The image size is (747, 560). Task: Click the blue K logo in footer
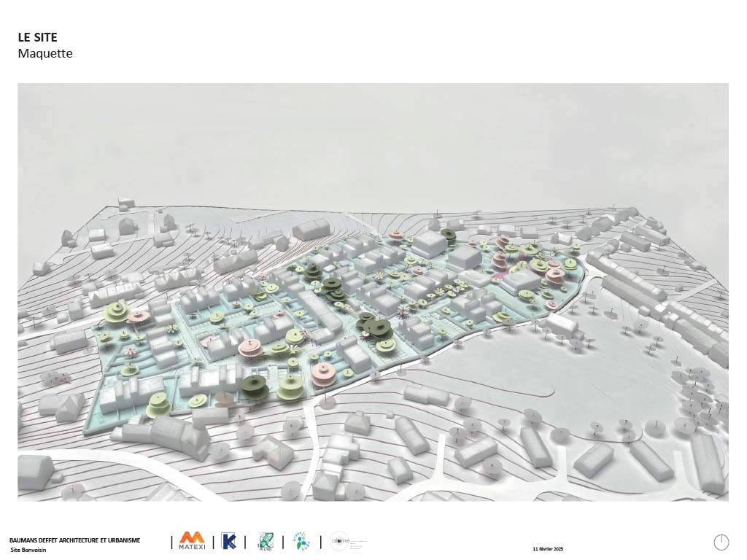coord(228,542)
